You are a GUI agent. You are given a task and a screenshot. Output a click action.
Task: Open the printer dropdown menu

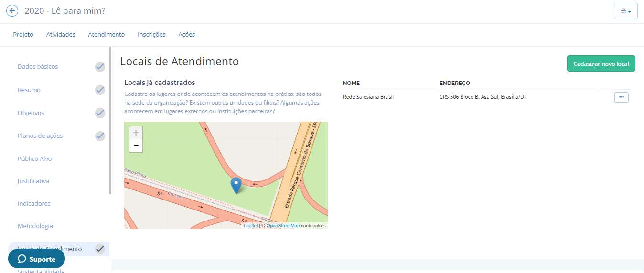[x=625, y=11]
